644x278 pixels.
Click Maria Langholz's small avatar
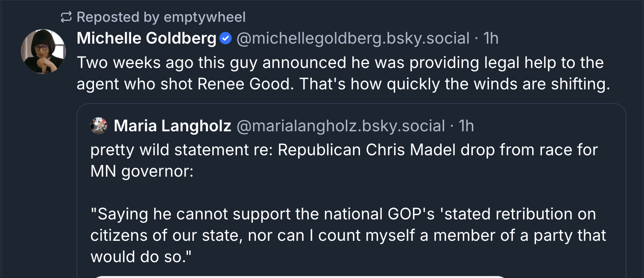click(99, 126)
